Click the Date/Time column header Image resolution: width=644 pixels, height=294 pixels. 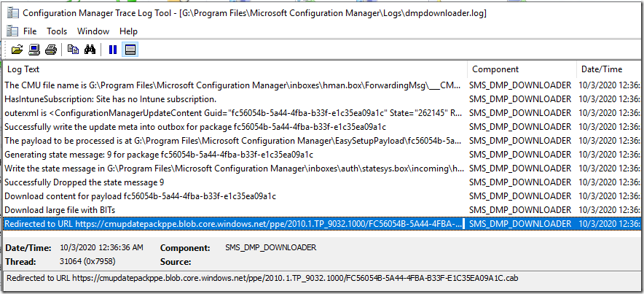pos(601,69)
